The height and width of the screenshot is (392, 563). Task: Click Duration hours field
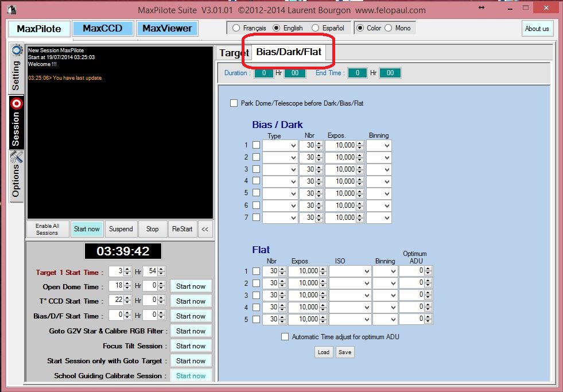coord(264,73)
